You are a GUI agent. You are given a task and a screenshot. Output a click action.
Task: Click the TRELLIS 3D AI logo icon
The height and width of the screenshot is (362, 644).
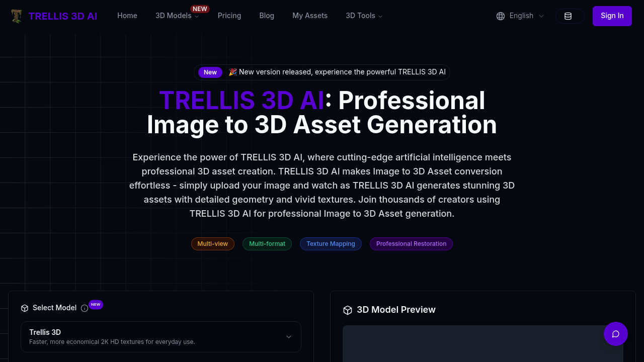17,16
